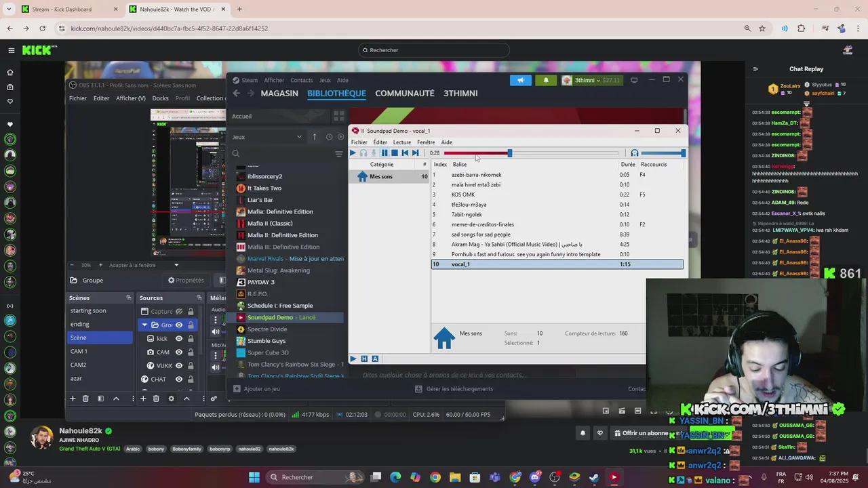This screenshot has height=488, width=868.
Task: Select Stumble Guys in Steam library
Action: coord(267,341)
